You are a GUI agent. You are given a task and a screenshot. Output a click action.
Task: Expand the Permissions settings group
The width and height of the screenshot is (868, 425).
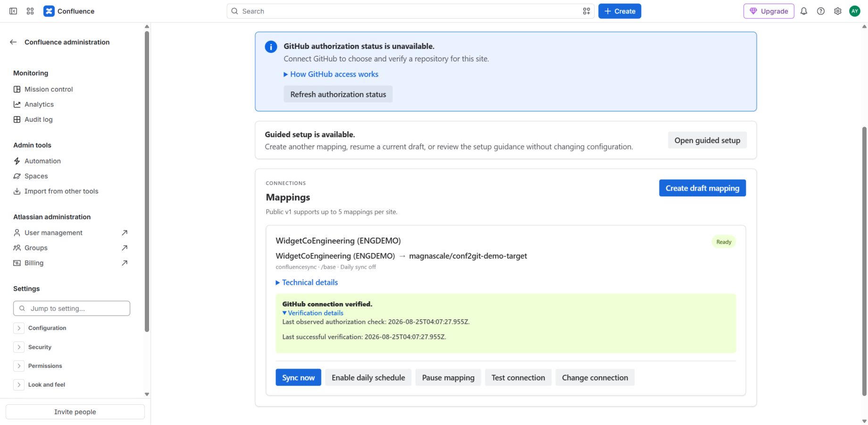point(19,366)
